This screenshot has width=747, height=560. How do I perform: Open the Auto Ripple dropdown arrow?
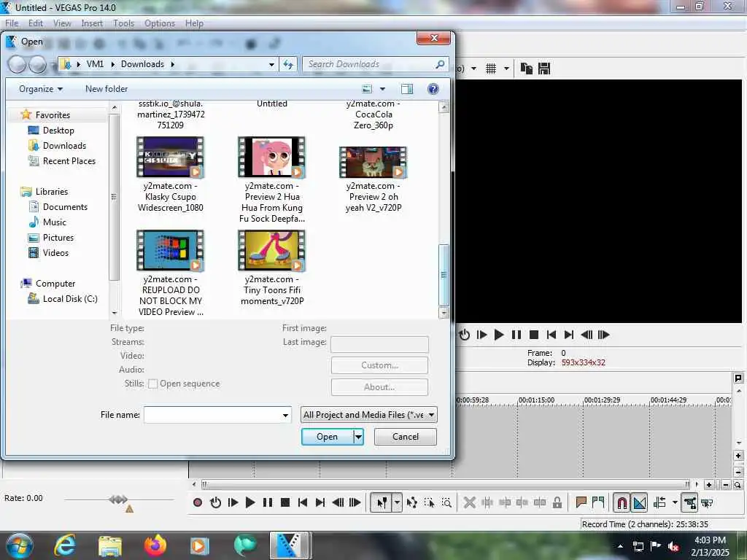(675, 502)
